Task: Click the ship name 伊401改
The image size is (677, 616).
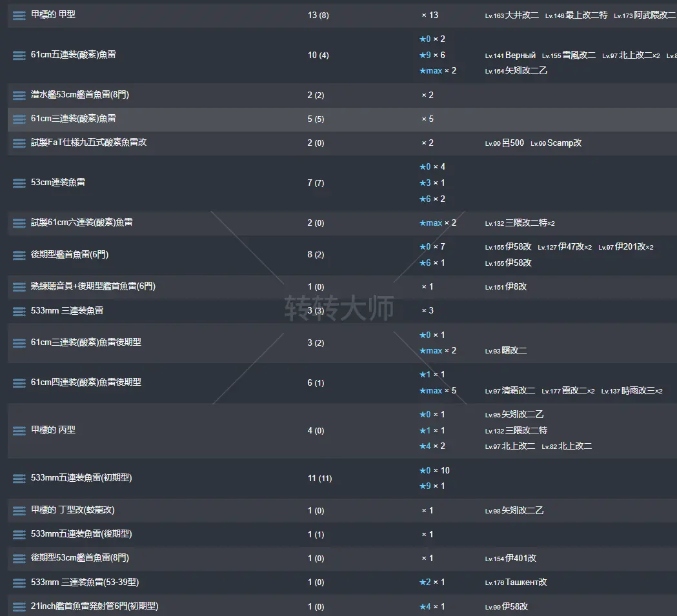Action: 520,559
